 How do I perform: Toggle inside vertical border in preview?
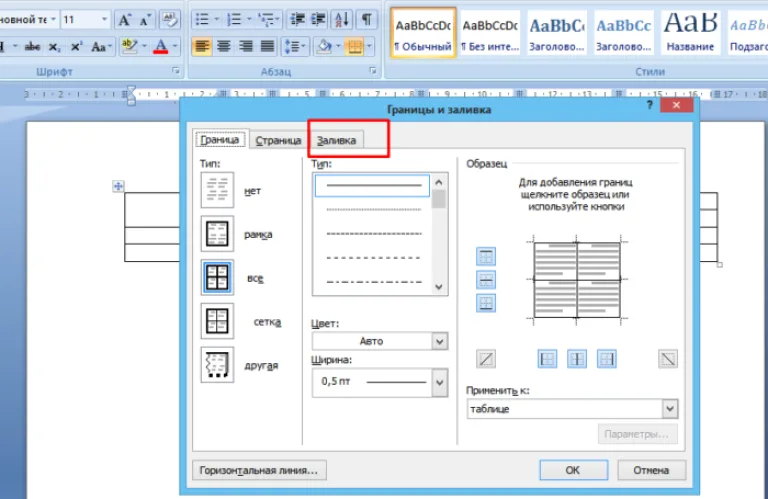577,359
